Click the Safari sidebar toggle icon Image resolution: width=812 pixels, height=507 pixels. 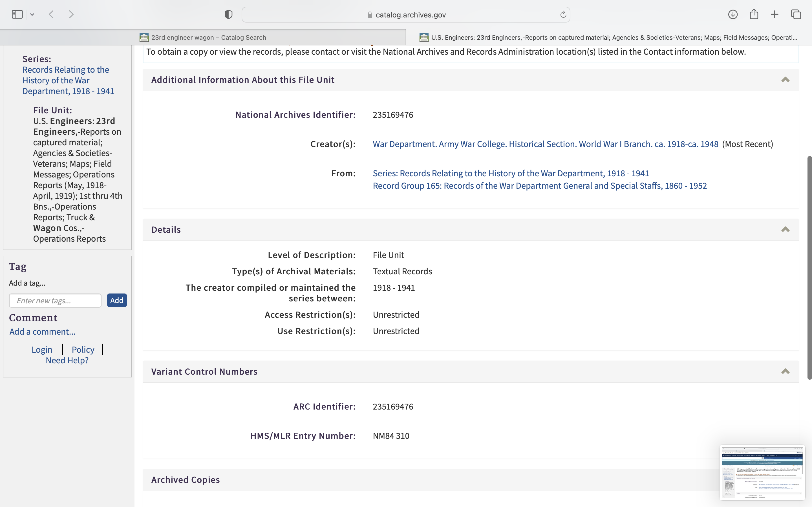(17, 14)
